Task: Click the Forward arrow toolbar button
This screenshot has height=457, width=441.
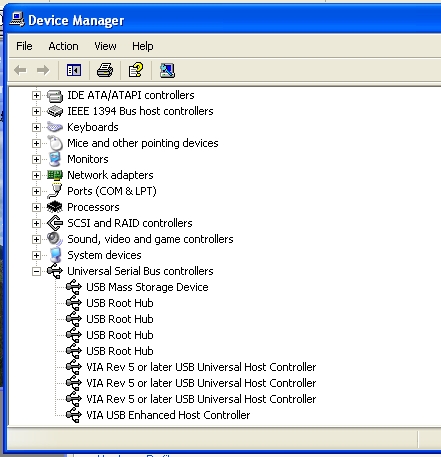Action: [43, 70]
